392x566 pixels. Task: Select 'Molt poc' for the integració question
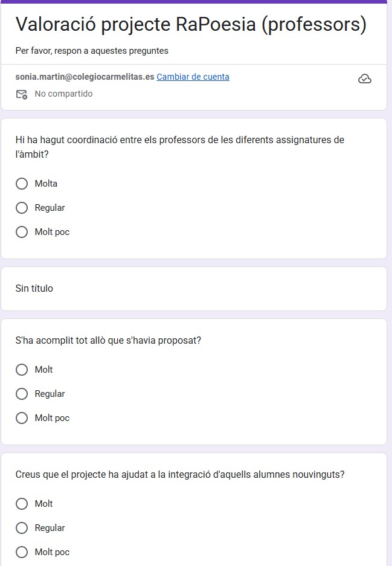tap(22, 552)
